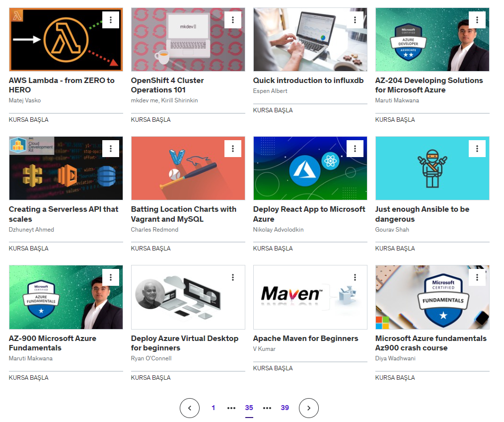Click instructor name Matej Vasko
The width and height of the screenshot is (504, 422).
point(25,100)
